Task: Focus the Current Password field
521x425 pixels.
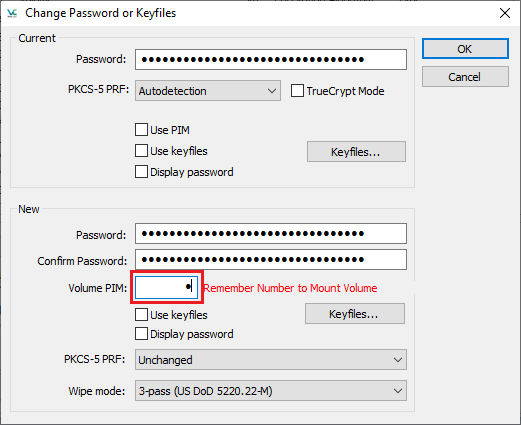Action: [x=271, y=59]
